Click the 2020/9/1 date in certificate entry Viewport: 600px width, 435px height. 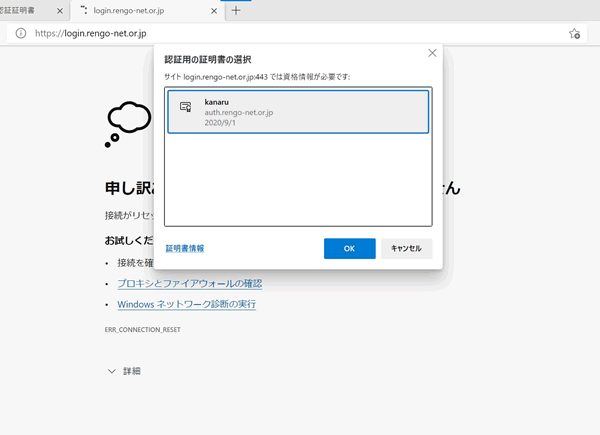pyautogui.click(x=218, y=124)
